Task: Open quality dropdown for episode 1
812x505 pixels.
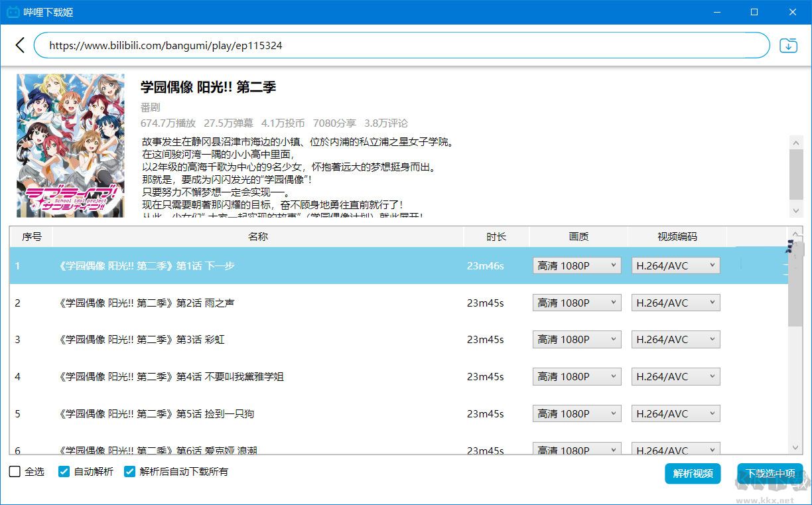Action: pyautogui.click(x=576, y=265)
